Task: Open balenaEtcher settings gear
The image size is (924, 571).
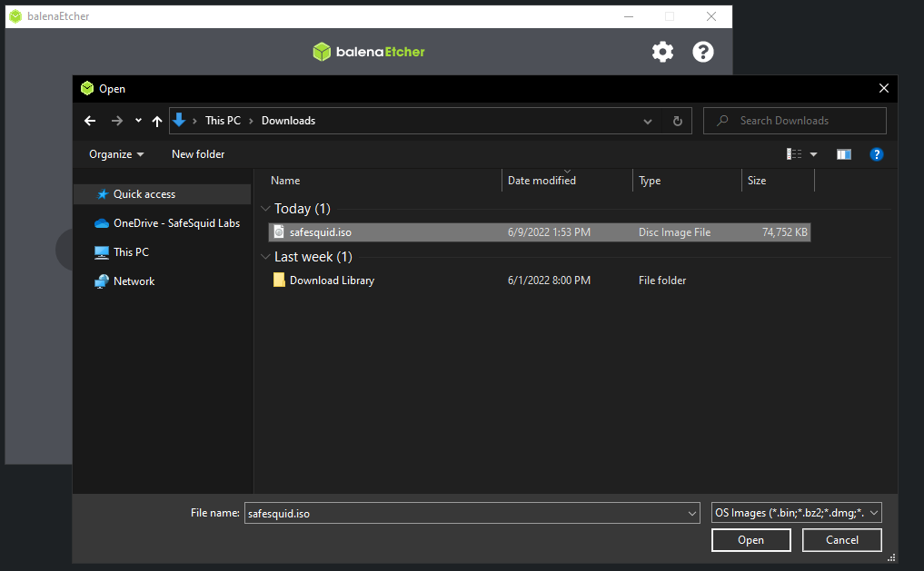Action: (662, 52)
